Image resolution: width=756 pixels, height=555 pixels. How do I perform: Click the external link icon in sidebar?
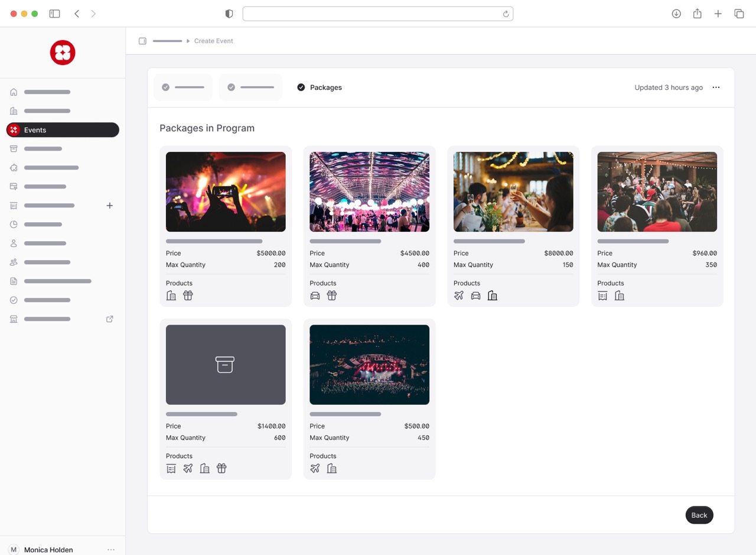(x=109, y=319)
